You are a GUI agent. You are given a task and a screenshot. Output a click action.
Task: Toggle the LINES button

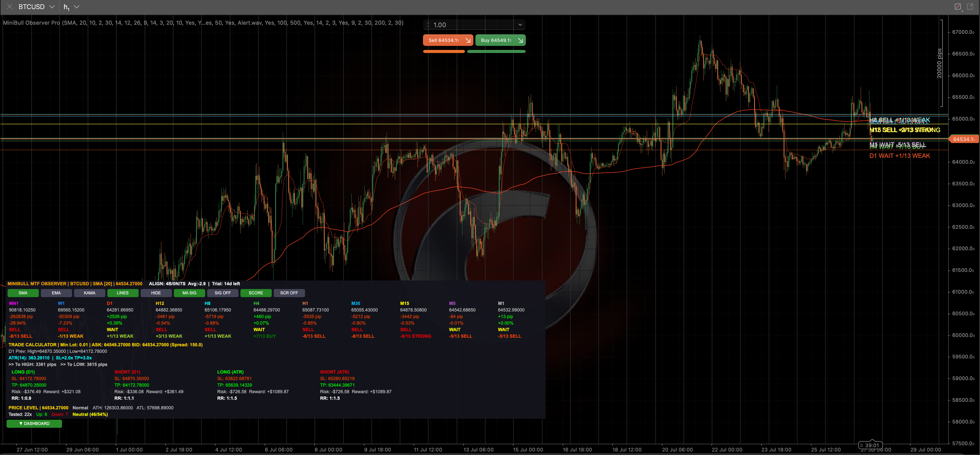(122, 293)
